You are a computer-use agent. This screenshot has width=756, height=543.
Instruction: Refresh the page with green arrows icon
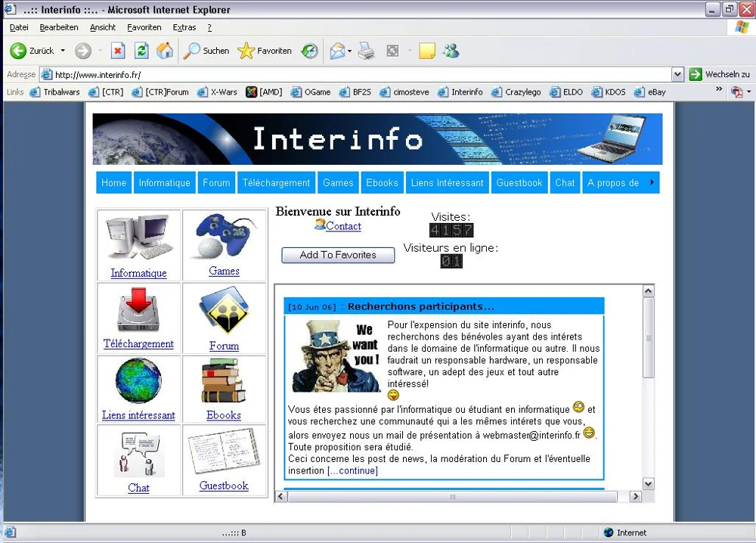[x=141, y=51]
